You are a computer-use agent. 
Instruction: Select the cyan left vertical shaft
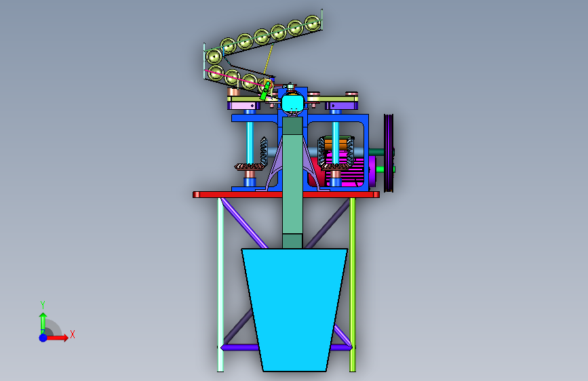[x=250, y=142]
